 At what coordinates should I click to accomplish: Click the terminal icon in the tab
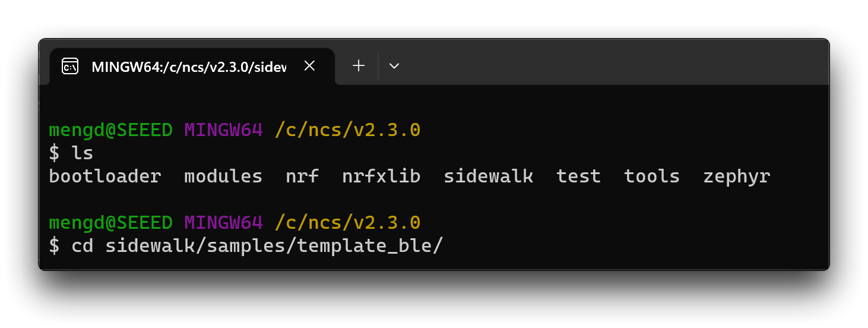pyautogui.click(x=70, y=67)
